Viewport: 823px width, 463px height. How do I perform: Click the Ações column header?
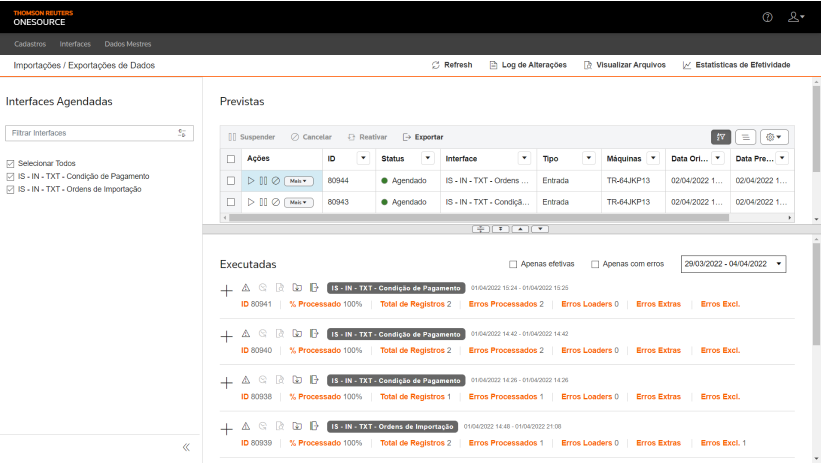282,159
